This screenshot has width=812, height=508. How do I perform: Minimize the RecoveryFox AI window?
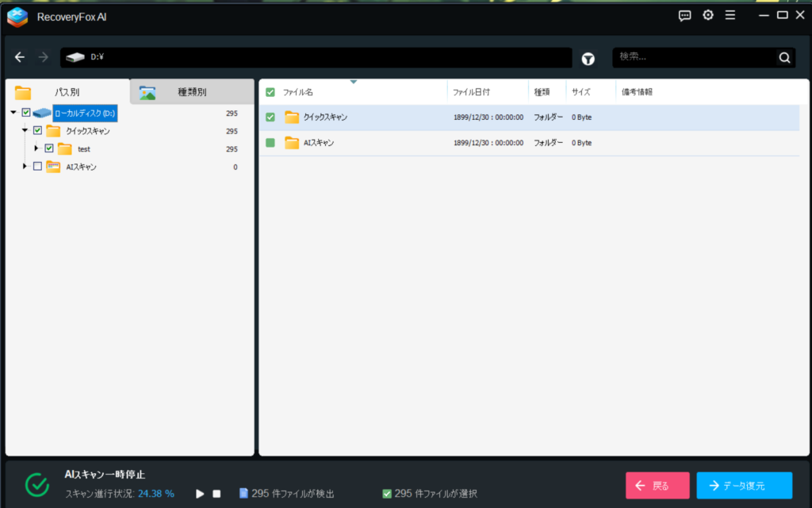coord(764,16)
